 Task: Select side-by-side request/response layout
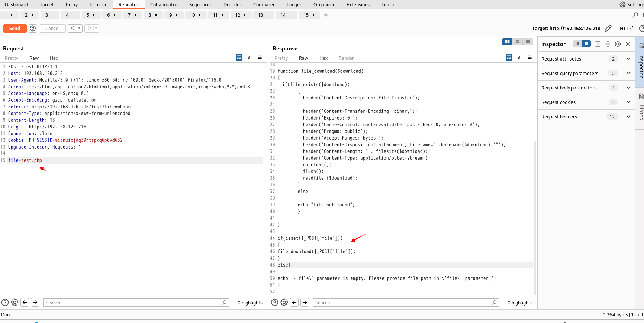(507, 42)
